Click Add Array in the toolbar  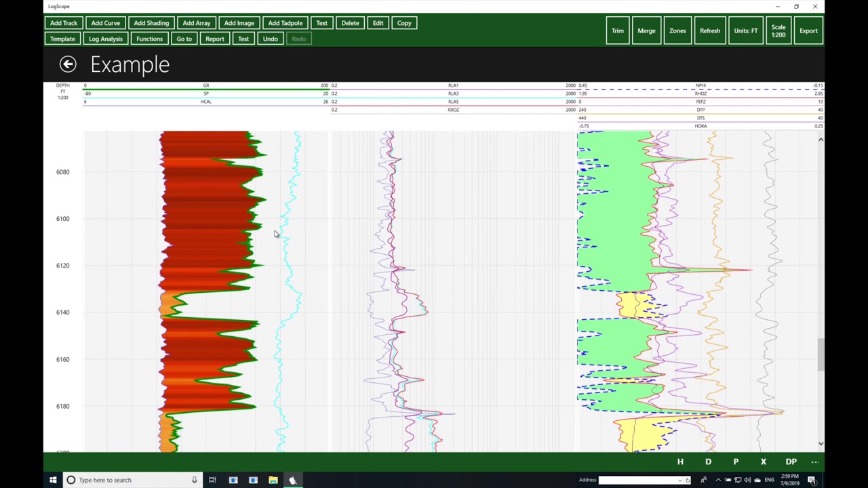pos(197,23)
